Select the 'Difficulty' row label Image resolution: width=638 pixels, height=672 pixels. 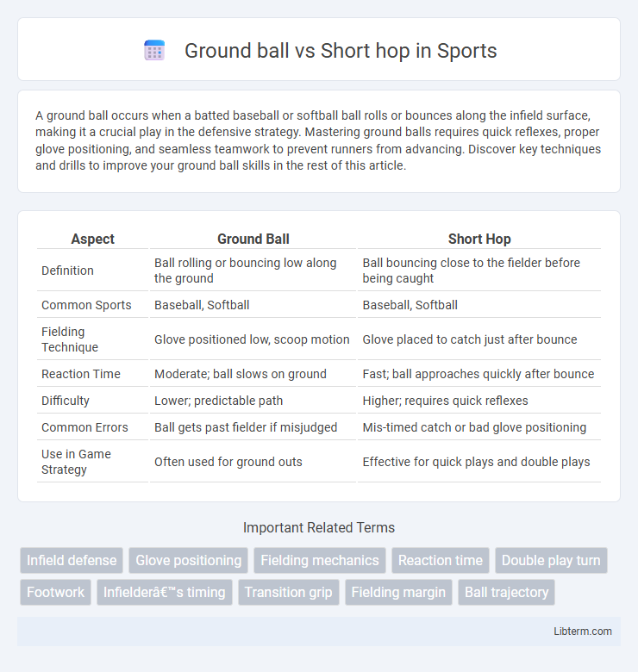(x=66, y=401)
